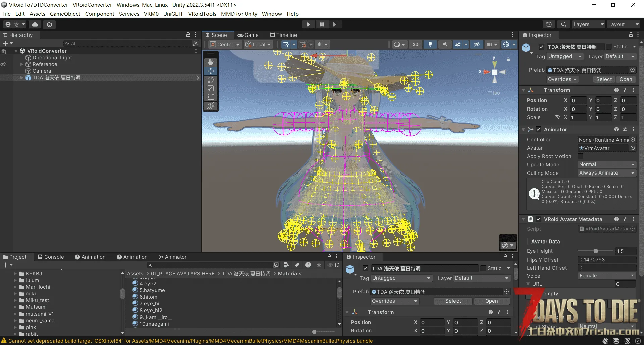
Task: Toggle VRoidConverter scene visibility eye
Action: coord(4,51)
